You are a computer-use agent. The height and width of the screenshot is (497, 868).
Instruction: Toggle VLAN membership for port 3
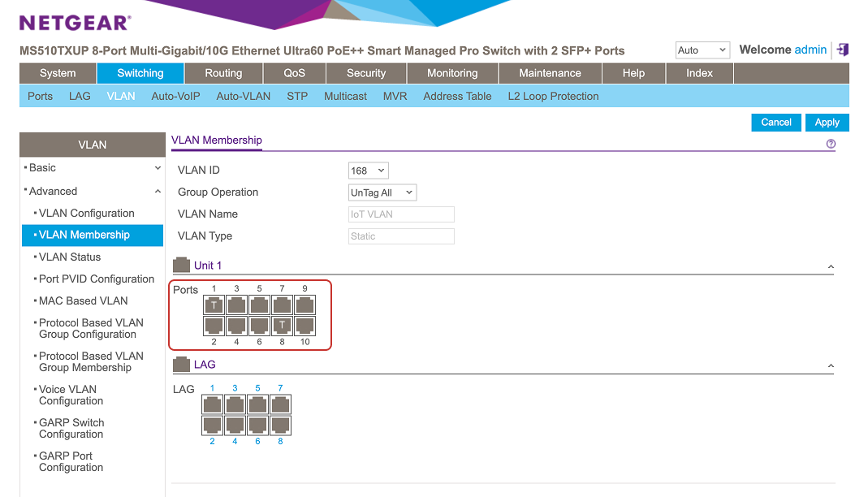coord(236,305)
